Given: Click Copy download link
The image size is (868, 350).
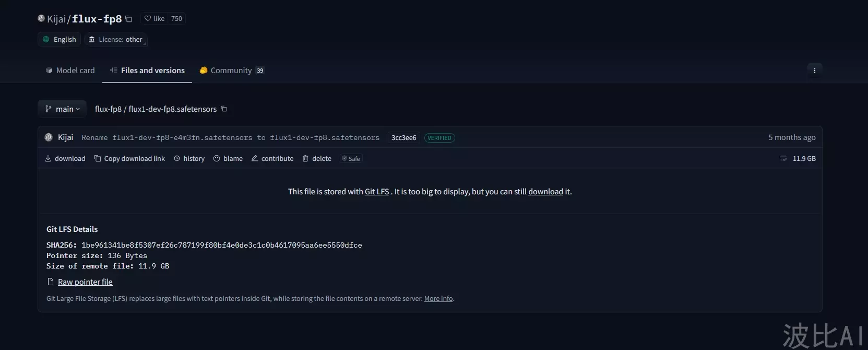Looking at the screenshot, I should pyautogui.click(x=129, y=158).
